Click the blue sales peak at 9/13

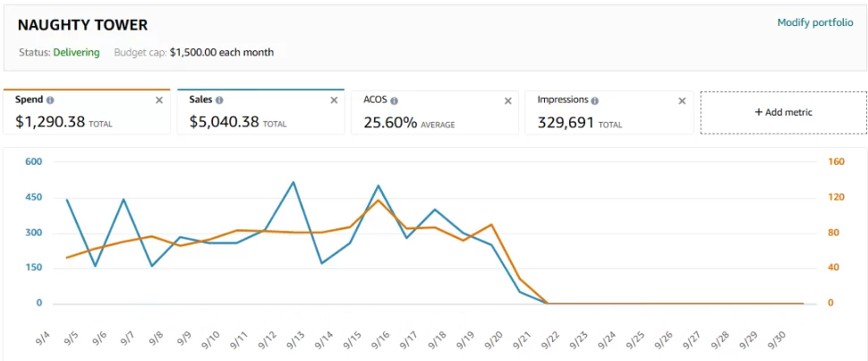(x=293, y=183)
